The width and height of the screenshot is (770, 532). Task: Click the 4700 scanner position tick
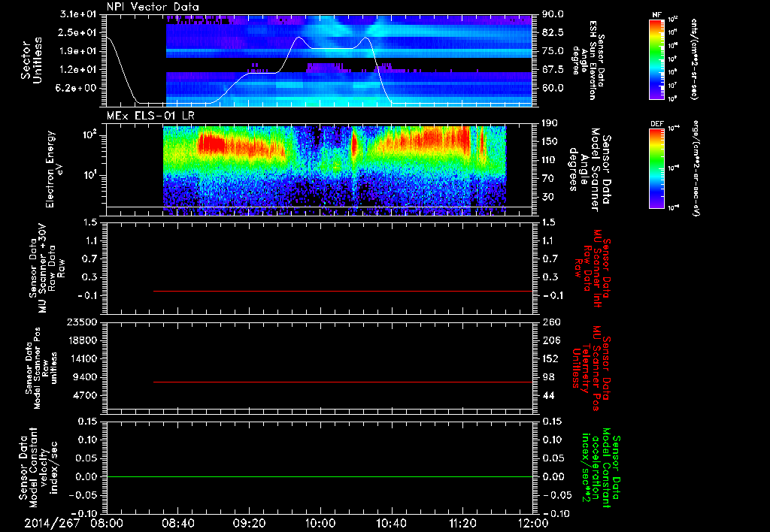[84, 395]
